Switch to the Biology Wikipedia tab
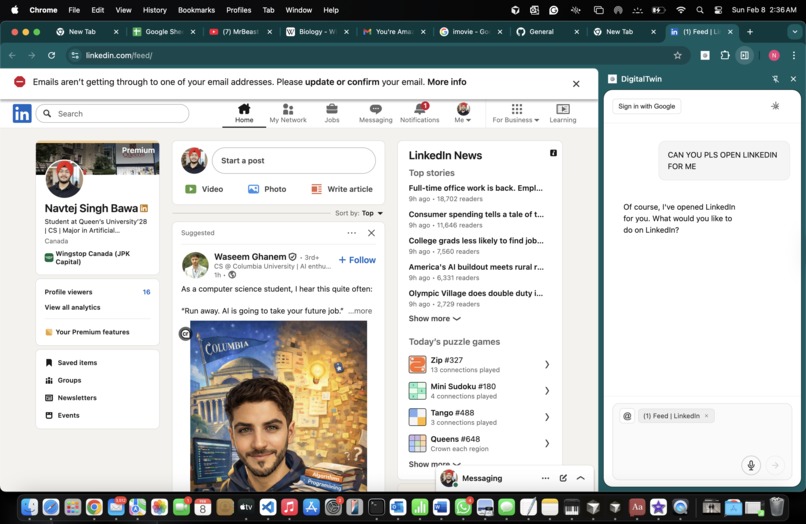 pos(317,32)
